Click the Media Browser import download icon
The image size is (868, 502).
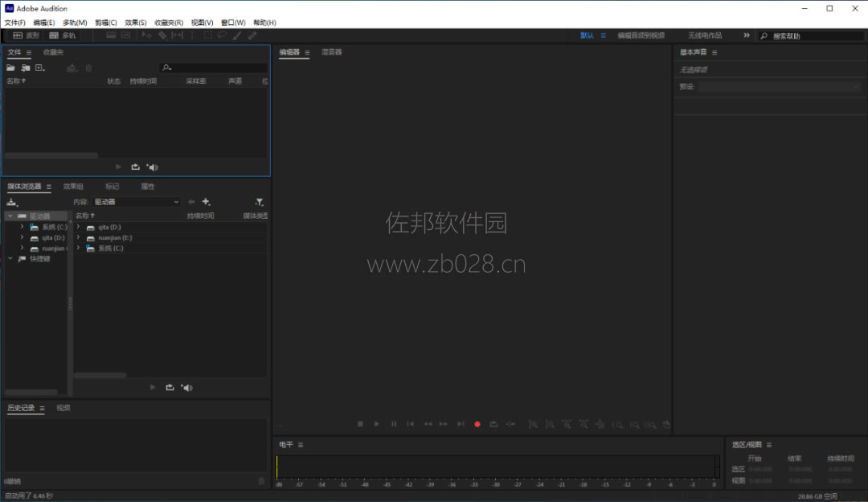[11, 202]
